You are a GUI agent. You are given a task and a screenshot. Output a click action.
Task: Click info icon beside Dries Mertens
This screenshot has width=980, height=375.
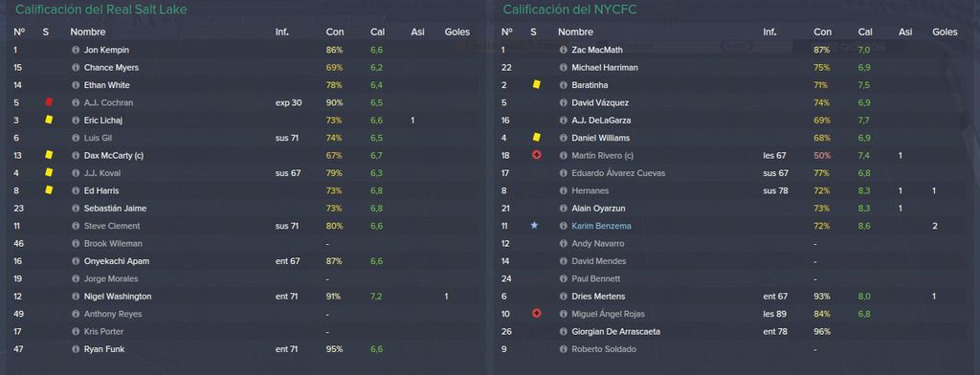coord(563,297)
